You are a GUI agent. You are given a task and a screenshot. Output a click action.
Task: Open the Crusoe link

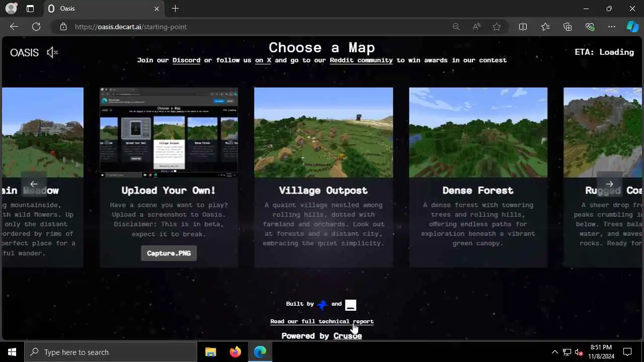[348, 336]
